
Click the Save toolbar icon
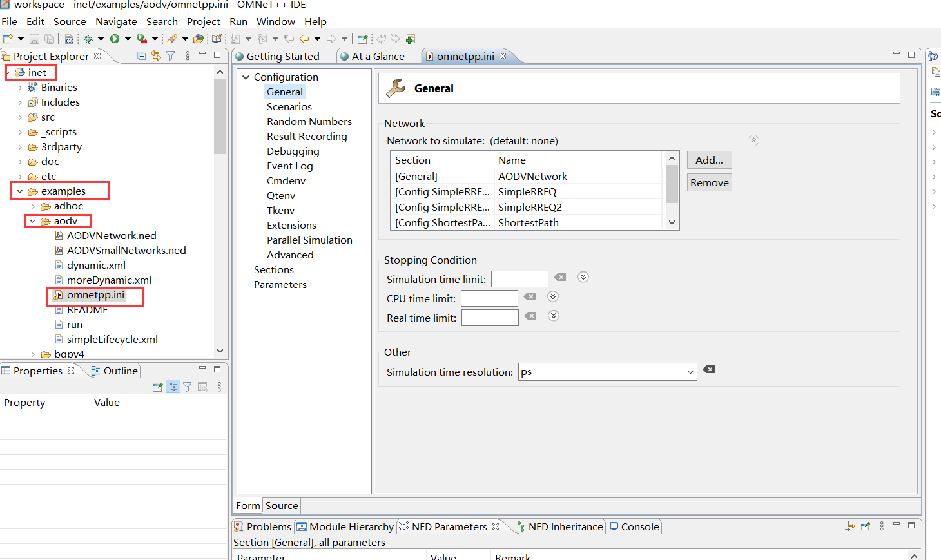click(35, 39)
